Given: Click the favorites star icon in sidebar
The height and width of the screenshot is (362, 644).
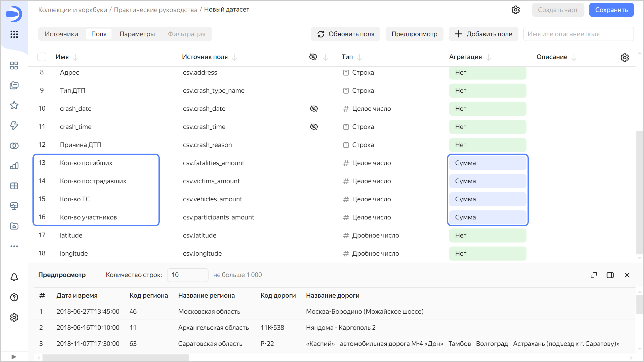Looking at the screenshot, I should (14, 105).
